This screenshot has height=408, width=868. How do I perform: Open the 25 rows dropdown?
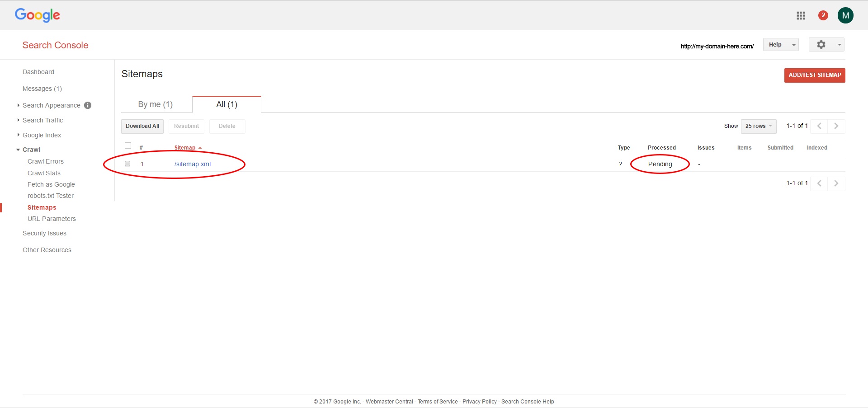coord(759,126)
